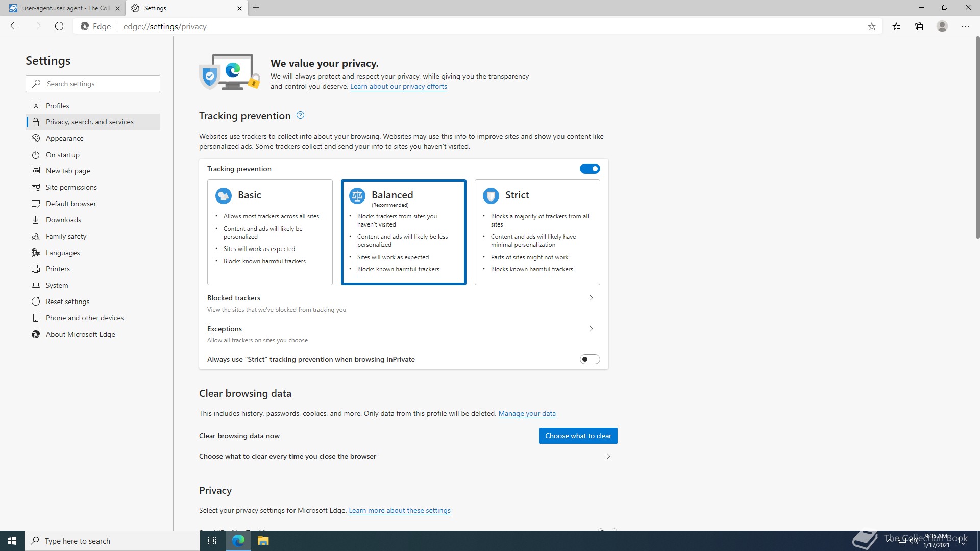Open Site permissions settings

(93, 187)
